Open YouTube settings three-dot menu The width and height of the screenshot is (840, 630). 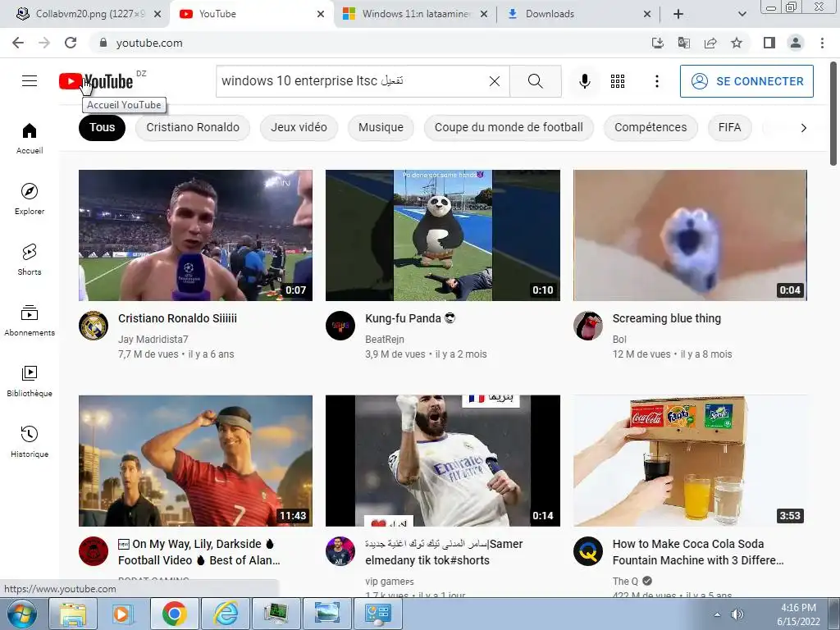click(x=657, y=81)
